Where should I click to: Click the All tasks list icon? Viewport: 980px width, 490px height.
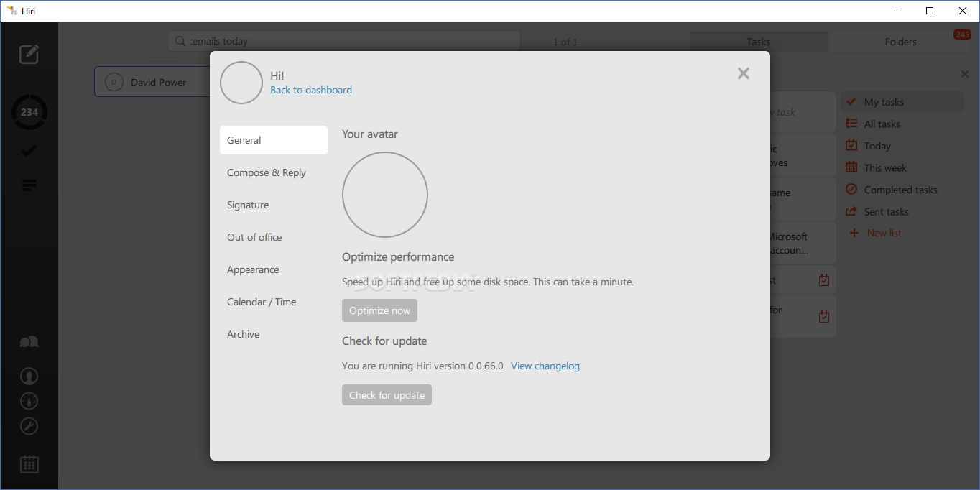click(x=851, y=124)
